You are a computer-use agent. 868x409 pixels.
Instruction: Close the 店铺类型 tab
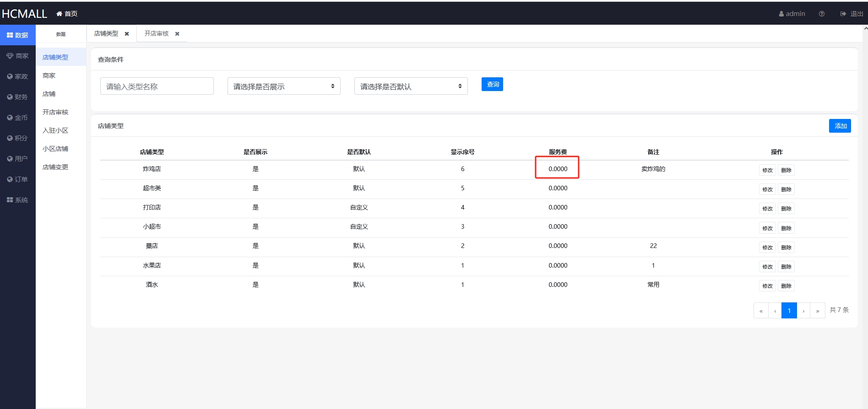pos(127,34)
